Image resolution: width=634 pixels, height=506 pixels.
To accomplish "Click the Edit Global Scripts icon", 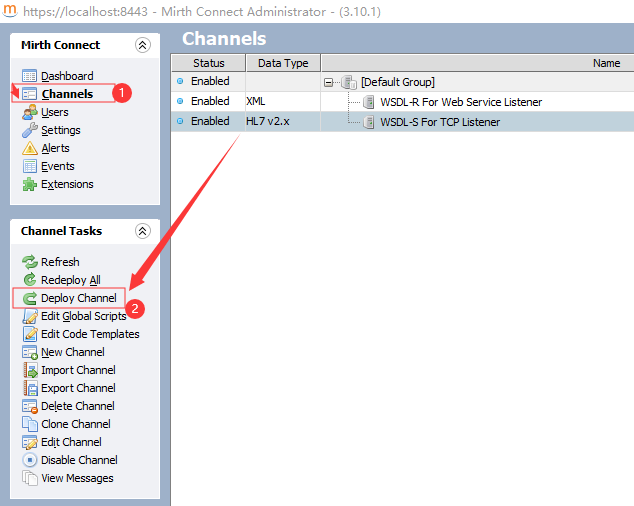I will (x=30, y=316).
